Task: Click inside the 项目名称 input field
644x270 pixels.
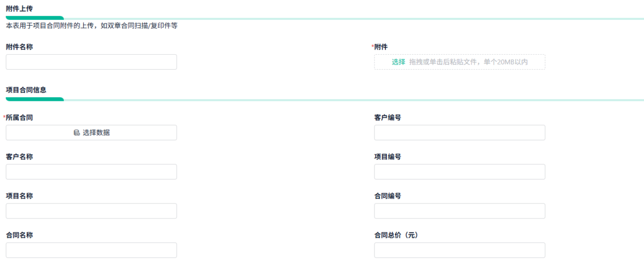Action: pos(91,211)
